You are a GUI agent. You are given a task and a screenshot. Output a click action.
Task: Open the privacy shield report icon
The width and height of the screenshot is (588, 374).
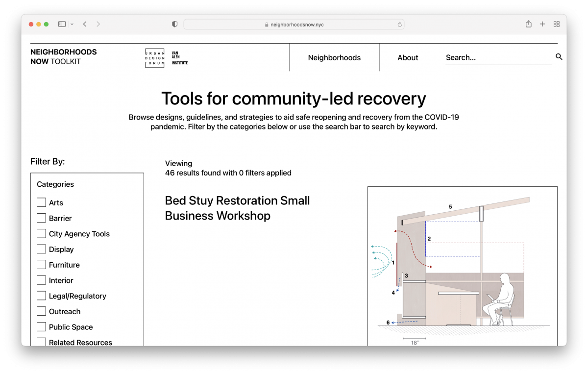174,24
